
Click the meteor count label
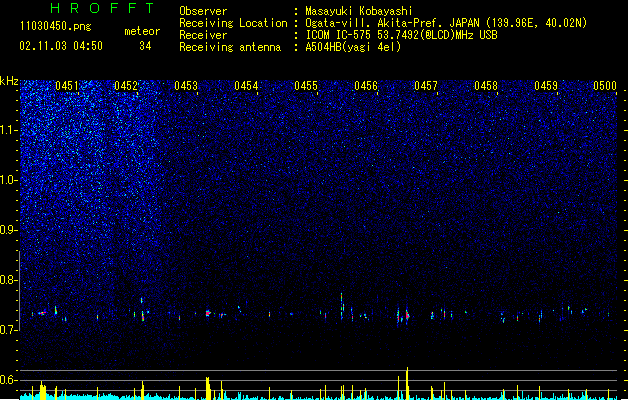point(142,31)
